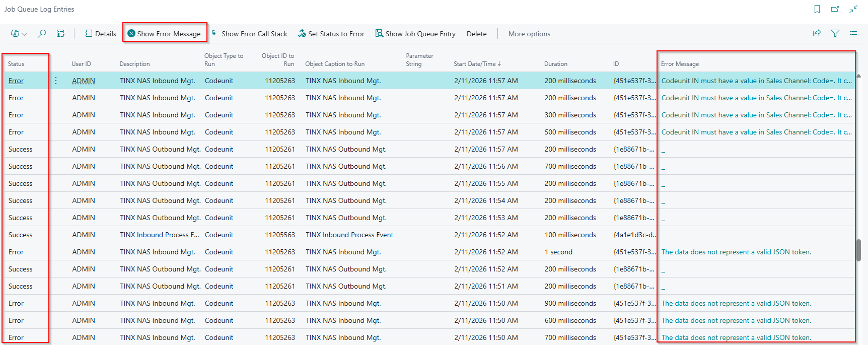Click the {4a1e1d3c-d... ID cell
The height and width of the screenshot is (345, 868).
tap(634, 235)
